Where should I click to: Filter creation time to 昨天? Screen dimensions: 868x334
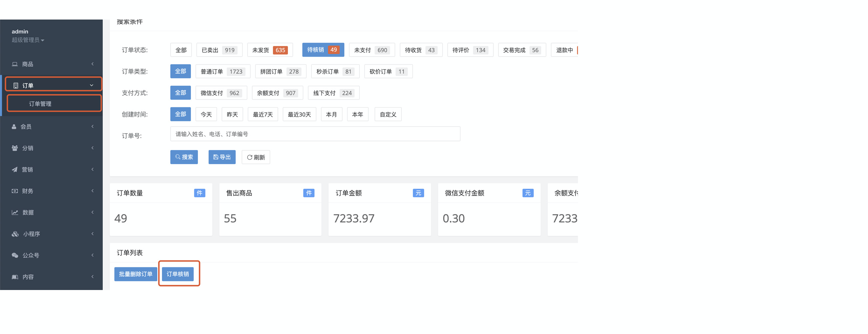(233, 115)
